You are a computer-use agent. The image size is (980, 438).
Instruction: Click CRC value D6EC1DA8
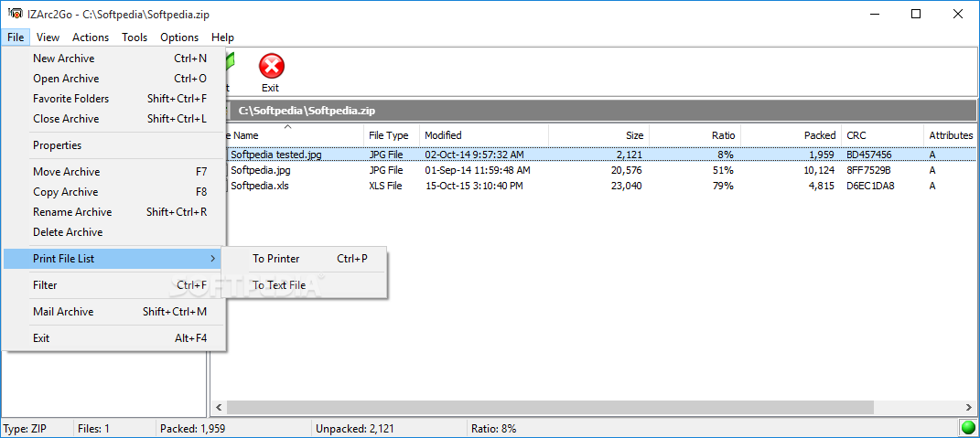click(869, 186)
